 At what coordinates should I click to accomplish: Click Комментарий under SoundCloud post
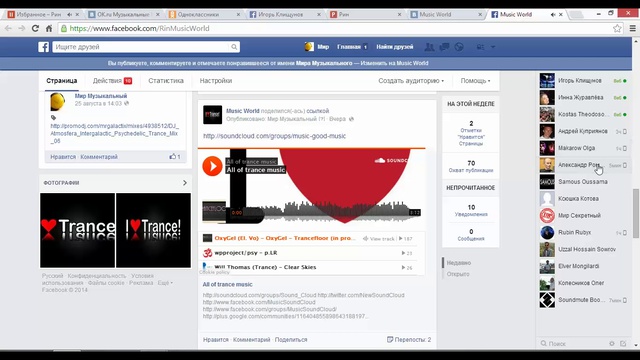point(251,340)
